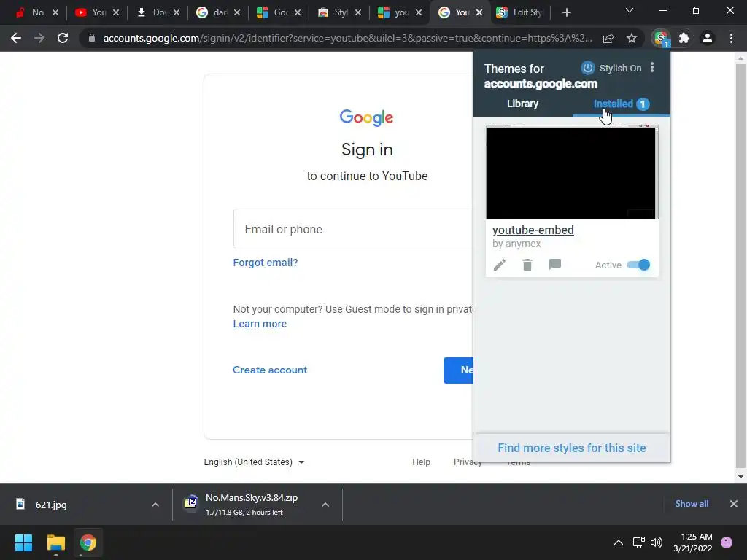
Task: Click the address bar URL
Action: pyautogui.click(x=348, y=38)
